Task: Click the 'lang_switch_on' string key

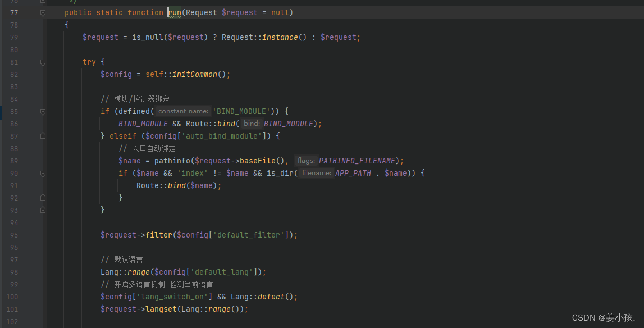Action: point(172,297)
